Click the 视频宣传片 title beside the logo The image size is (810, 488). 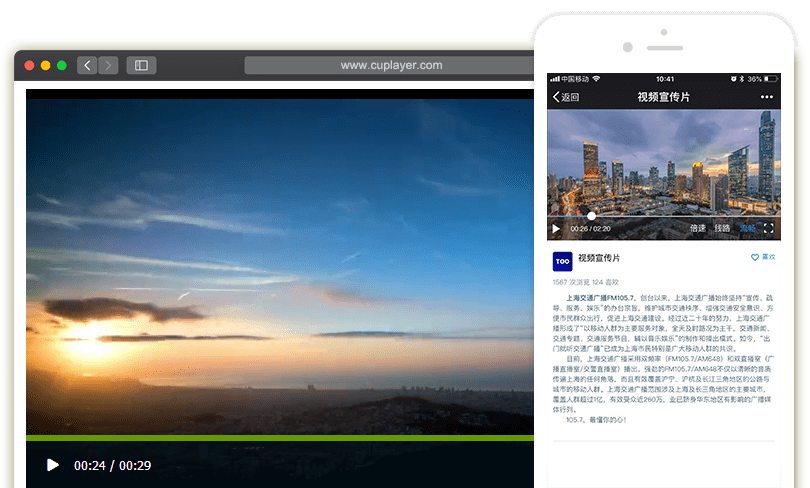pyautogui.click(x=599, y=258)
